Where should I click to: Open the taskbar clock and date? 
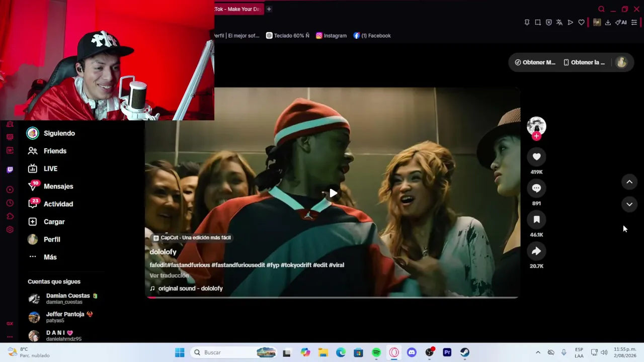(625, 352)
